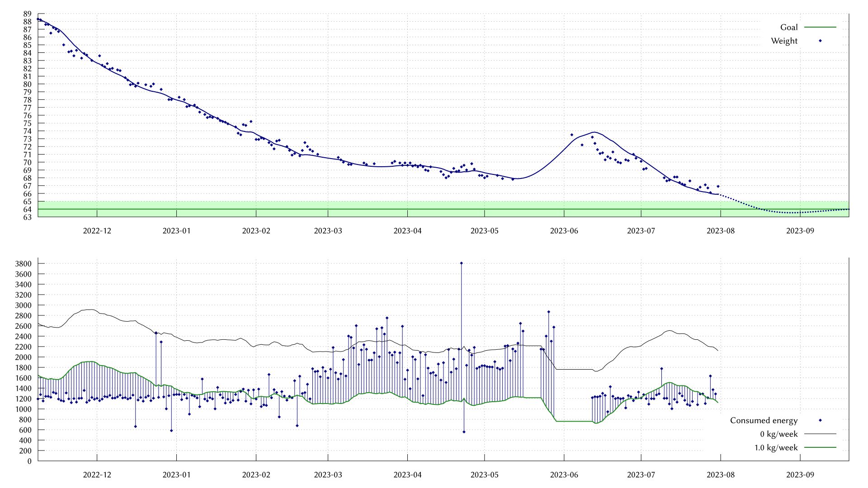Click the lowest energy point near 570 in January
Image resolution: width=868 pixels, height=488 pixels.
(x=172, y=431)
